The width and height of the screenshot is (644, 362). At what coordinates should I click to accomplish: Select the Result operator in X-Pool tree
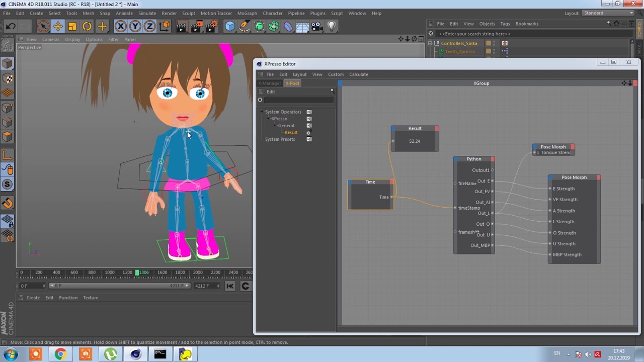pyautogui.click(x=291, y=132)
